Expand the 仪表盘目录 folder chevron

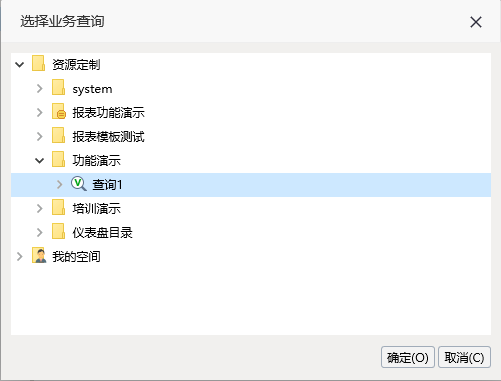coord(40,232)
